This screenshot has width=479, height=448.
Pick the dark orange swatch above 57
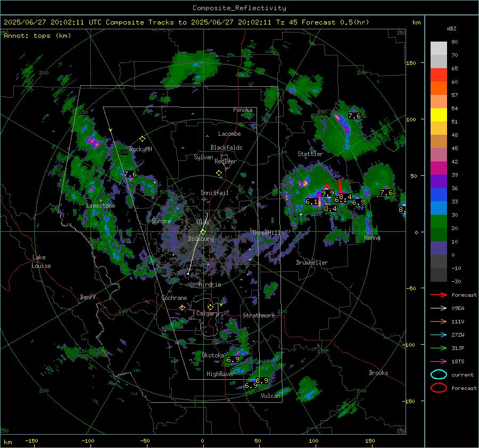pos(439,88)
